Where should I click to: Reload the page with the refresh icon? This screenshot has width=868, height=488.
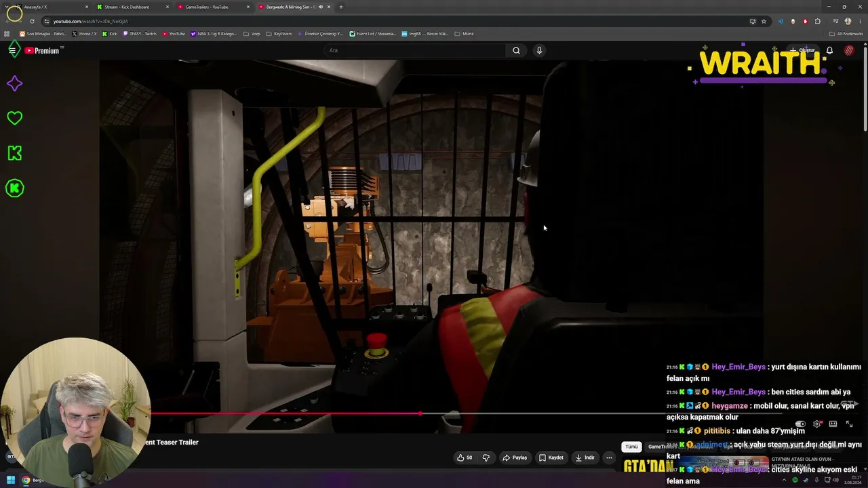click(32, 21)
